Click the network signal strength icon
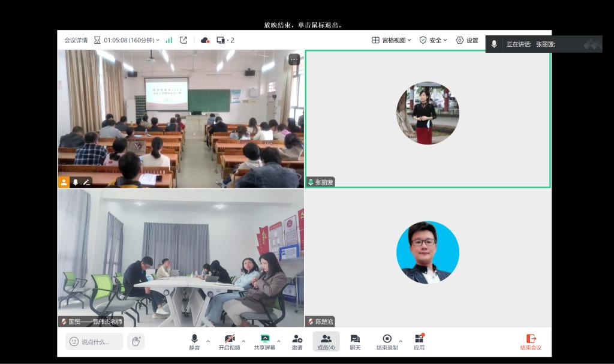Viewport: 614px width, 364px height. pyautogui.click(x=169, y=40)
